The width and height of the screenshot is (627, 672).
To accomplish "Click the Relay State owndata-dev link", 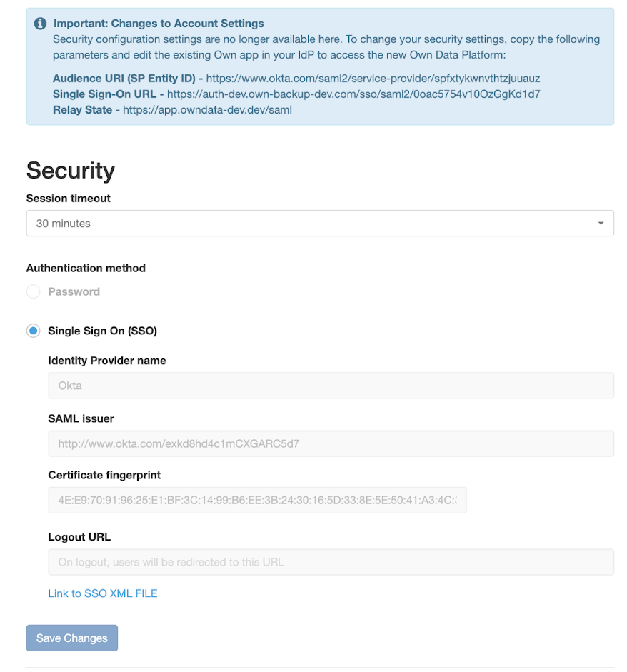I will pos(206,110).
